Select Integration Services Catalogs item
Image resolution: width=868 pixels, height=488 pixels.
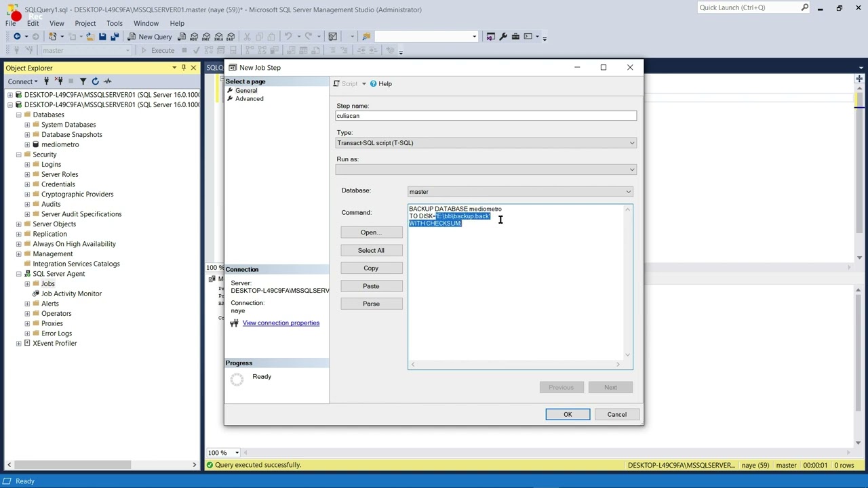(76, 264)
